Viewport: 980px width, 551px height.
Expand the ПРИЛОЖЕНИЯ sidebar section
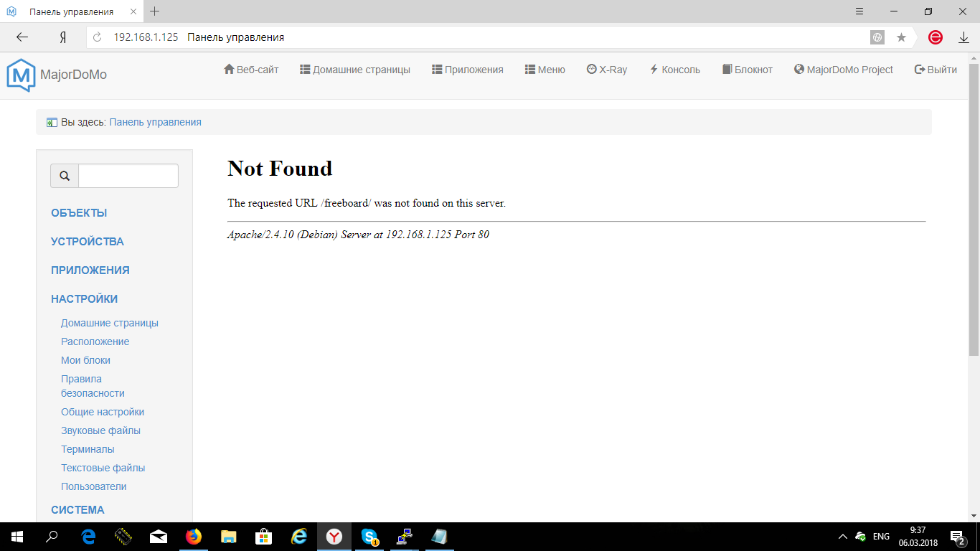click(x=90, y=270)
